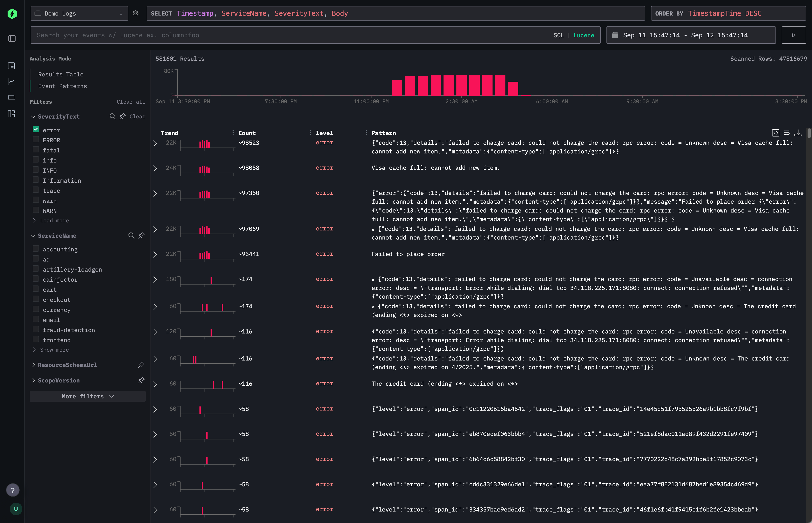The width and height of the screenshot is (812, 523).
Task: Select the Lucene query mode
Action: click(583, 35)
